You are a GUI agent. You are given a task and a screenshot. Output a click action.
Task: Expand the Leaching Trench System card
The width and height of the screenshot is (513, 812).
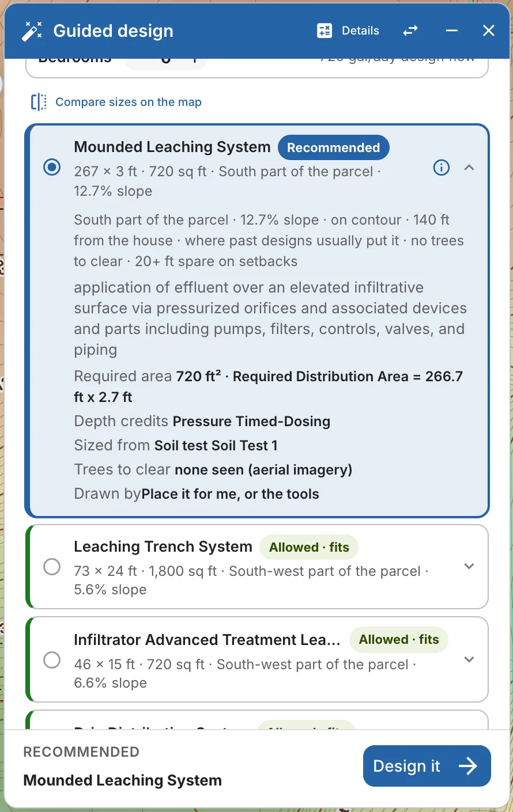[469, 567]
